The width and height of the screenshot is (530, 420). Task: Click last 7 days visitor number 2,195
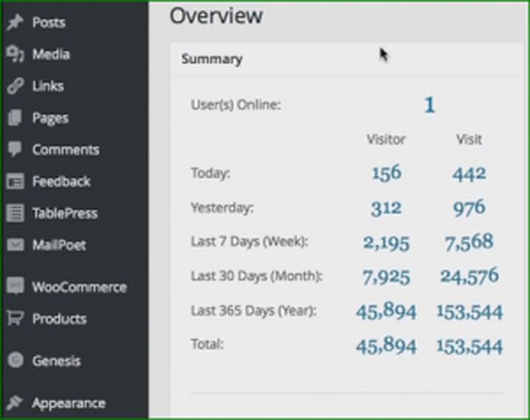pyautogui.click(x=386, y=242)
